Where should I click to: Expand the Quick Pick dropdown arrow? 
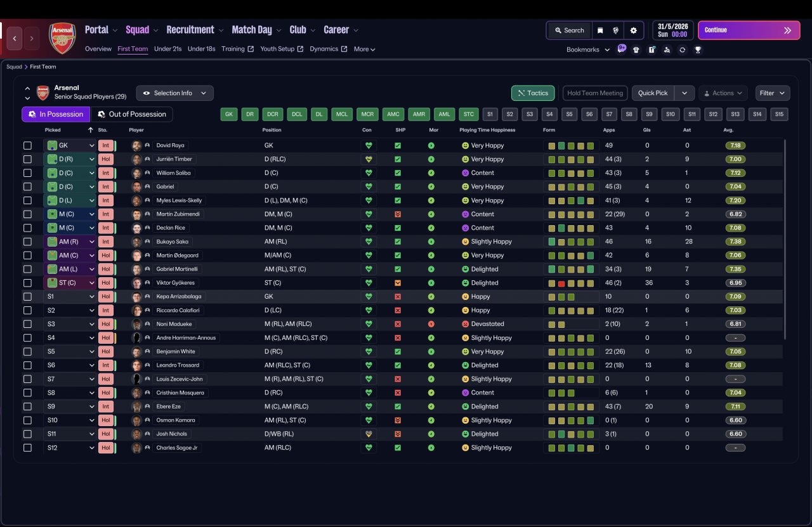(x=684, y=93)
